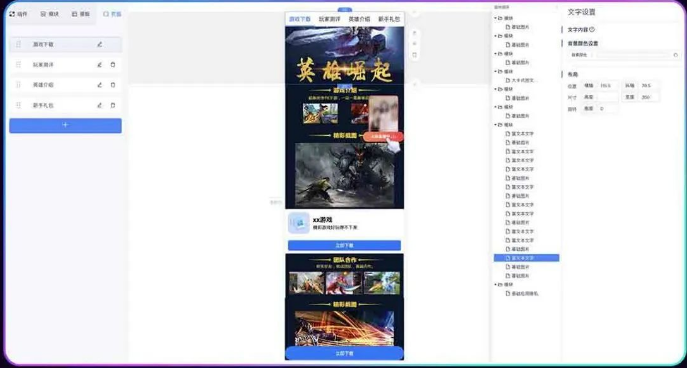Image resolution: width=687 pixels, height=368 pixels.
Task: Collapse the 模块 folder holding the 富文本文字 rows
Action: click(496, 125)
